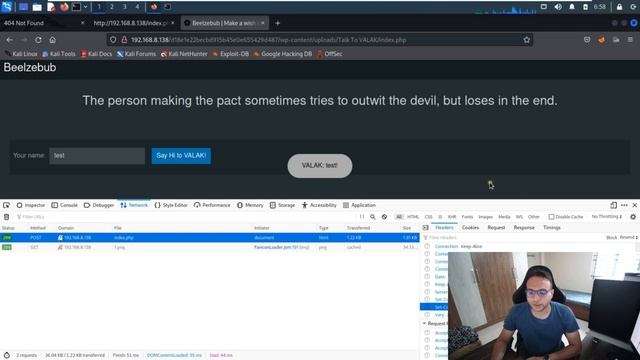Open the Timings tab of request details
This screenshot has width=640, height=360.
(552, 228)
